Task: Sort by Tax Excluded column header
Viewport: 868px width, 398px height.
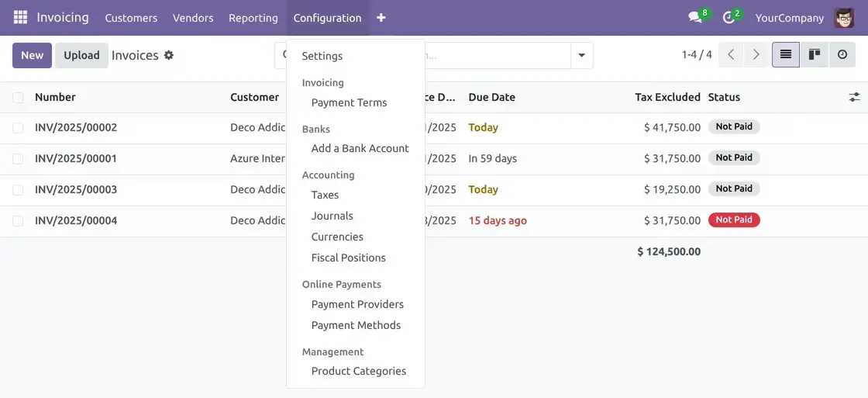Action: pyautogui.click(x=667, y=97)
